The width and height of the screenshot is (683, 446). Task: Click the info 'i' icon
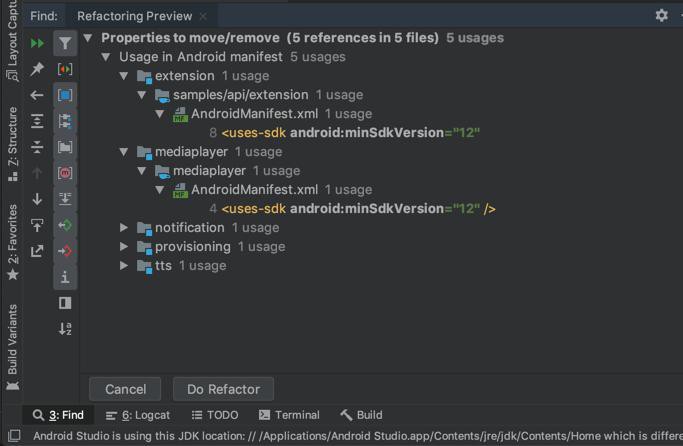click(65, 277)
